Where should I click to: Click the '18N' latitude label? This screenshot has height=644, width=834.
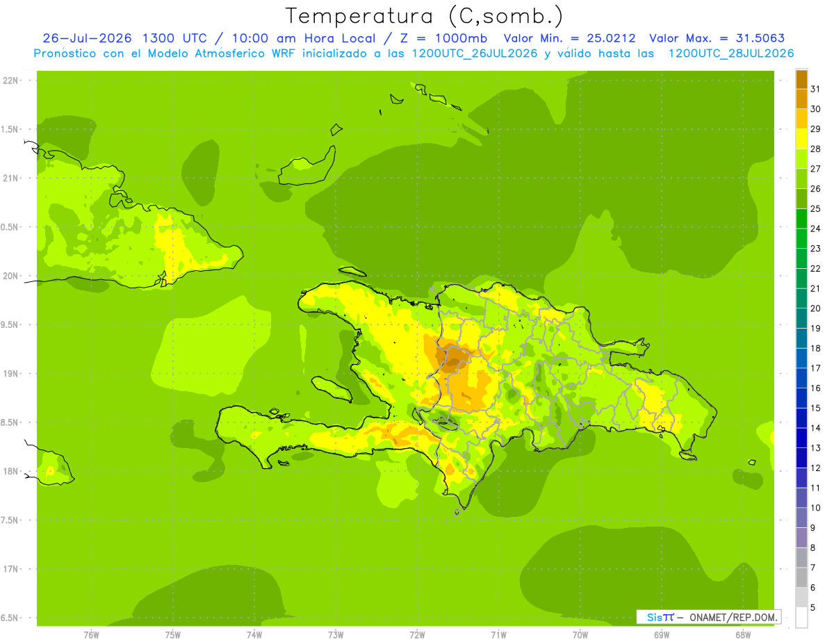click(x=11, y=471)
